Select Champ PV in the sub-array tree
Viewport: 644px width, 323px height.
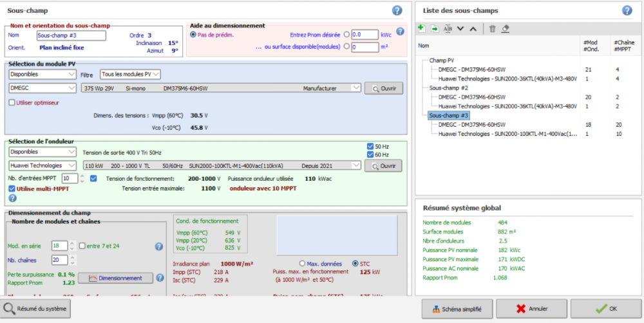442,60
